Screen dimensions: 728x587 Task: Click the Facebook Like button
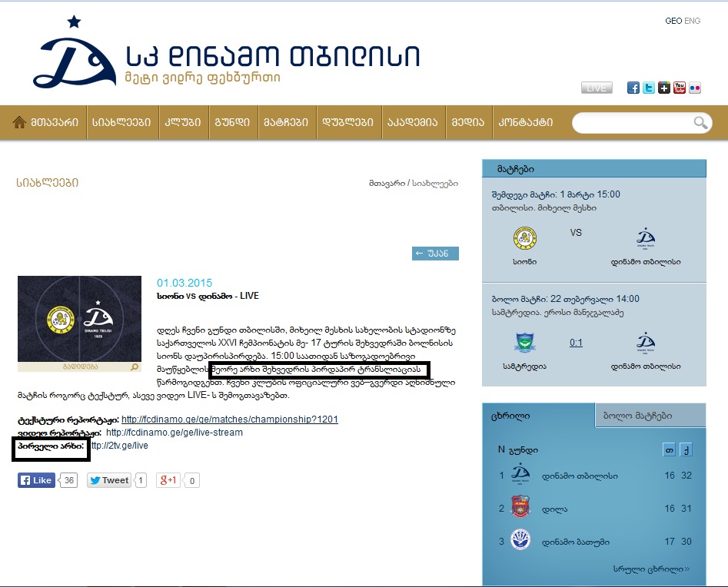(x=37, y=480)
